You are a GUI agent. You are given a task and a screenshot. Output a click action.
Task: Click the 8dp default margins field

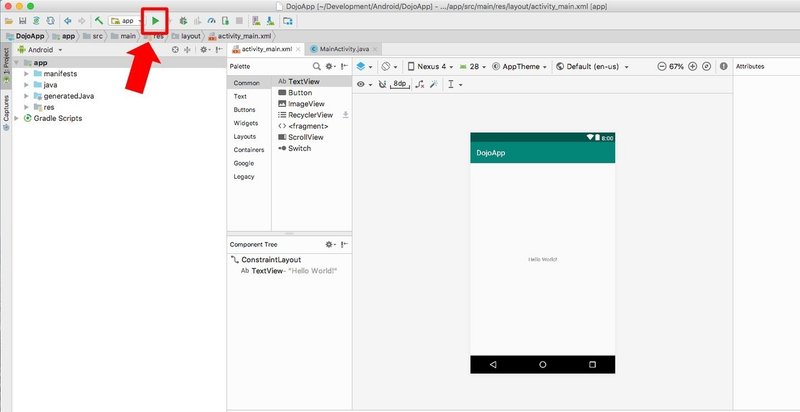pos(400,84)
